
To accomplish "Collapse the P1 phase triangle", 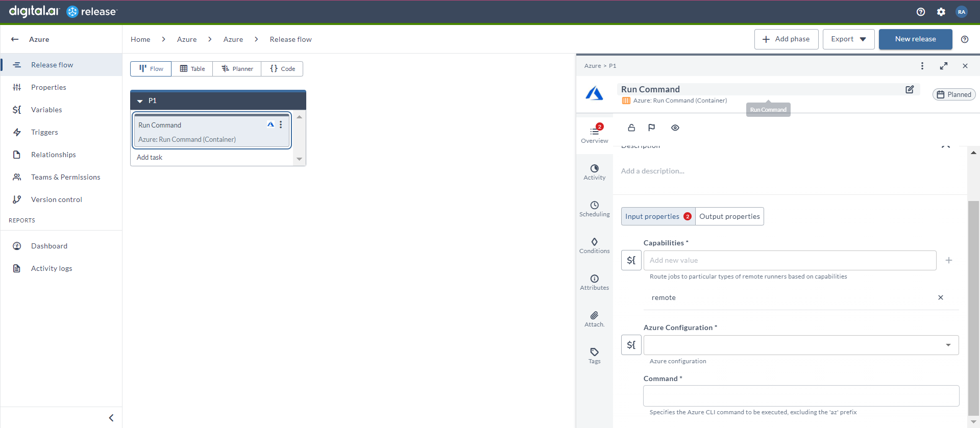I will pos(140,101).
